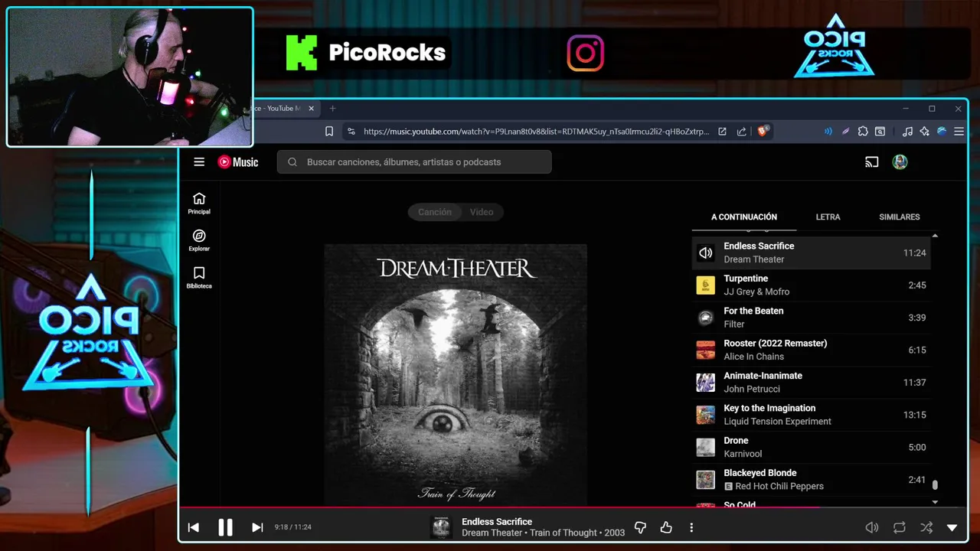
Task: Open the YouTube Music guide hamburger menu
Action: (199, 161)
